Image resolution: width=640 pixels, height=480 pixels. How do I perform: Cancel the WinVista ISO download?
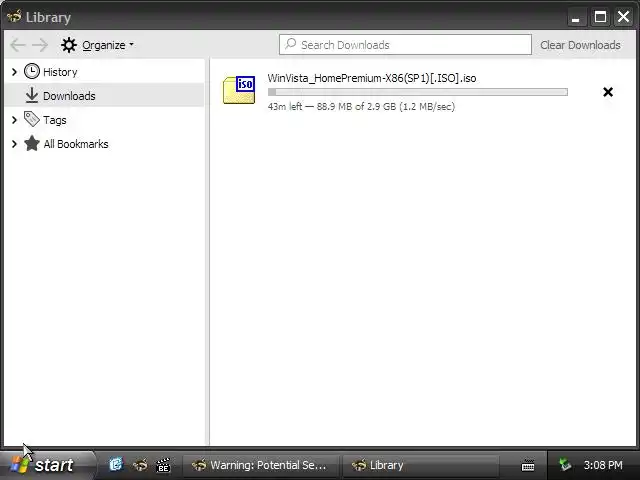(x=608, y=92)
